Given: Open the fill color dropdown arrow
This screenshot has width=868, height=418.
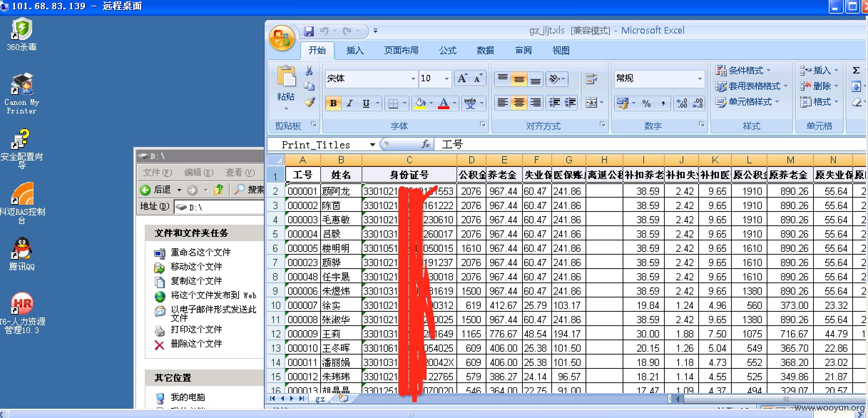Looking at the screenshot, I should coord(431,103).
